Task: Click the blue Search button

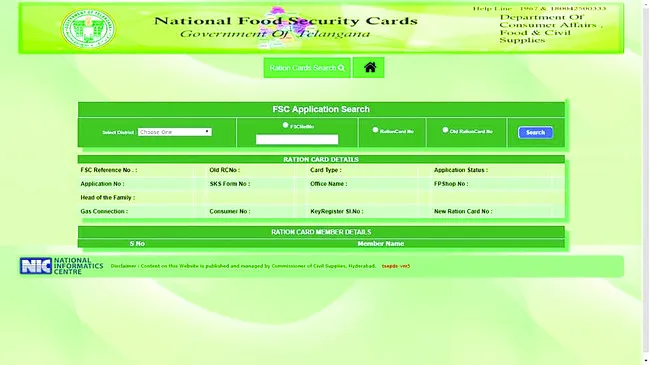Action: pos(535,132)
